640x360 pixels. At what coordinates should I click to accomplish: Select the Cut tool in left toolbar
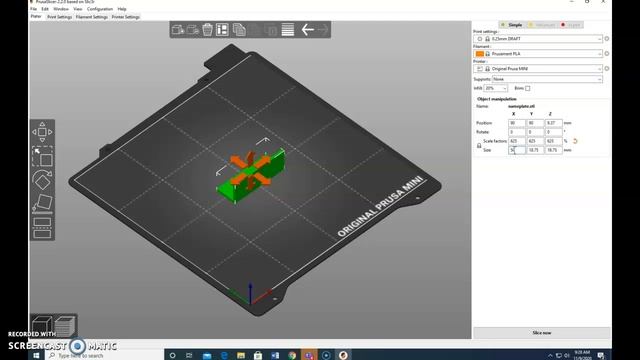click(x=42, y=228)
